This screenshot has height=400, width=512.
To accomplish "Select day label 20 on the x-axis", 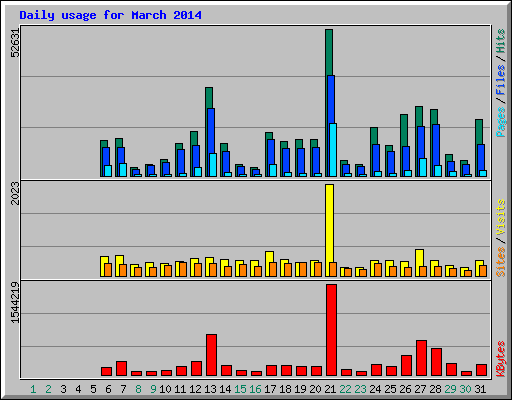I will [x=315, y=389].
